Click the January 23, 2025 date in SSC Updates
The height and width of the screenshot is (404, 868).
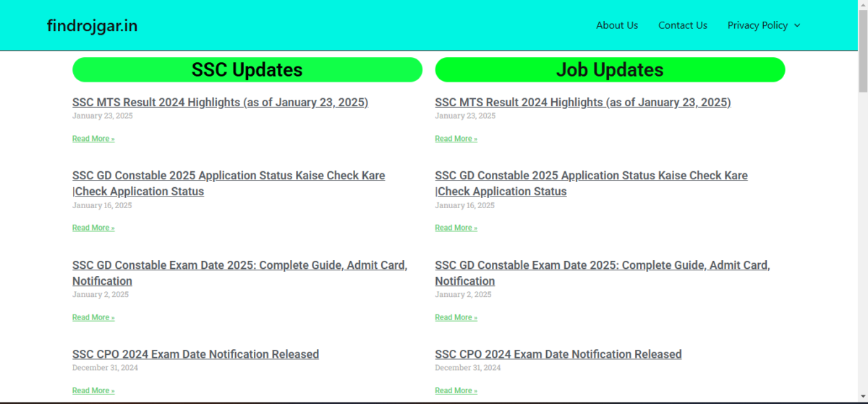click(x=103, y=116)
